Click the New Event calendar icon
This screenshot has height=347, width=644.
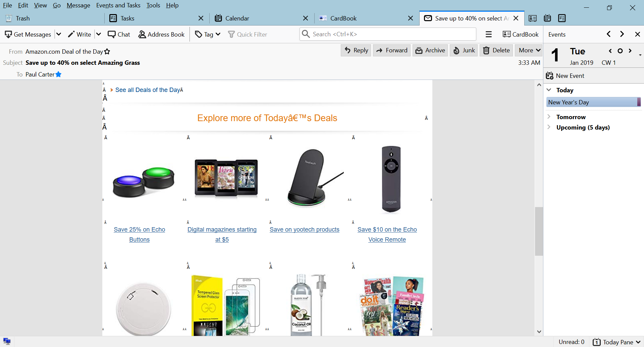point(549,76)
